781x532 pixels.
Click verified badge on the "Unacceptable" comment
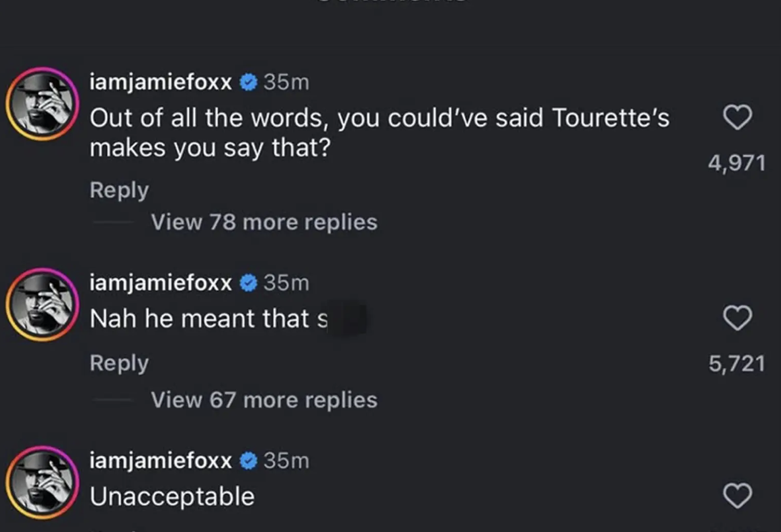tap(248, 460)
